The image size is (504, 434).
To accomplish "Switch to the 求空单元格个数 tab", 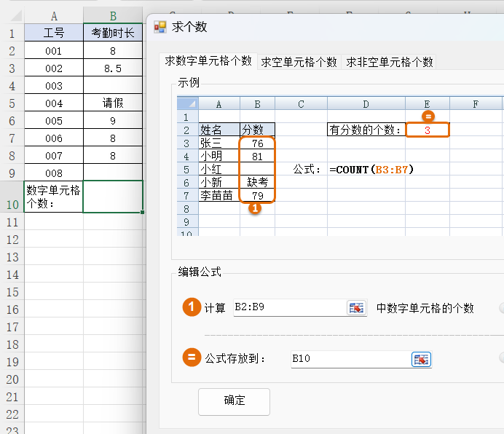I will click(299, 62).
